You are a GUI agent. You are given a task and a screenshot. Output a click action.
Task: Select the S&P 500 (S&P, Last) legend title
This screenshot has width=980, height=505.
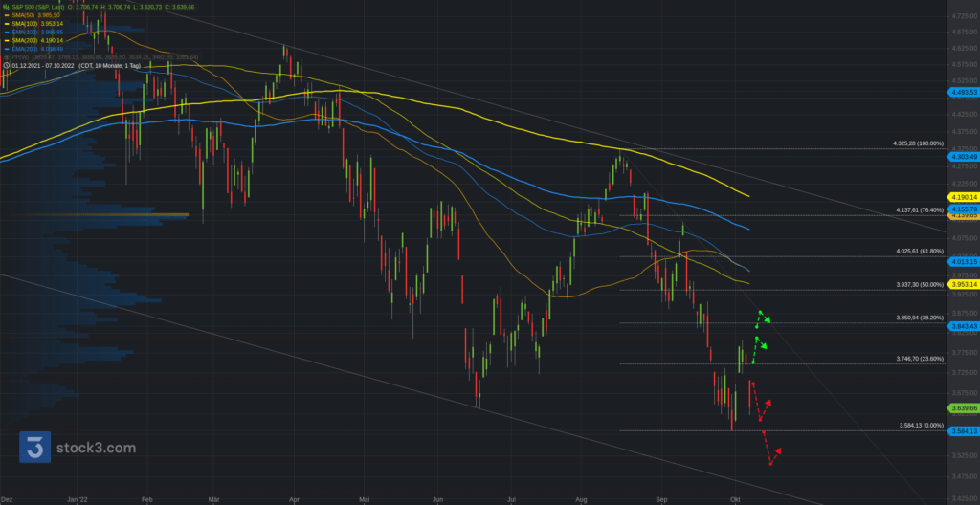[x=38, y=7]
